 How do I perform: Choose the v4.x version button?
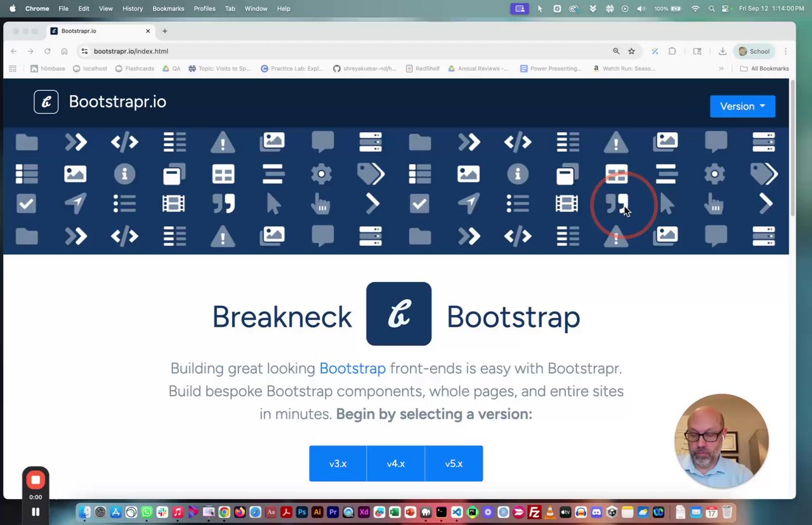pos(396,463)
